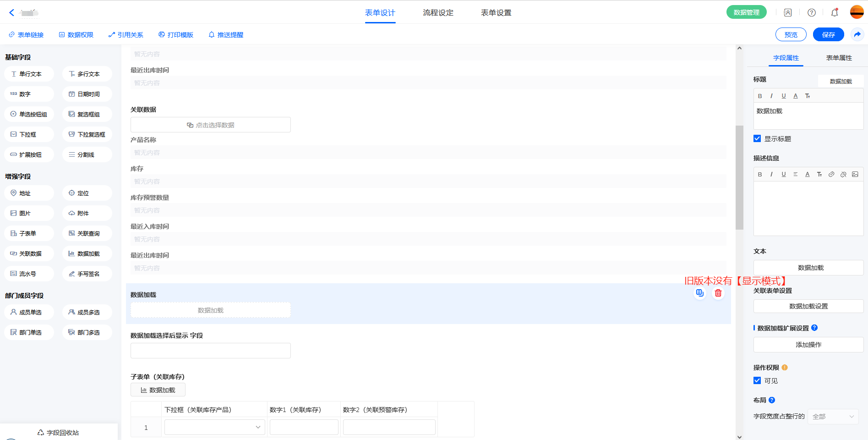Delete the selected 数据加载 field
Viewport: 868px width, 440px height.
coord(718,293)
